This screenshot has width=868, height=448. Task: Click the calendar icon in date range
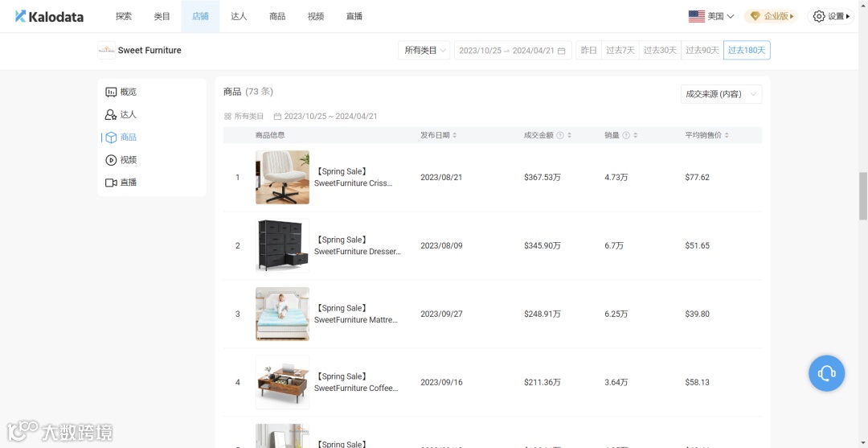pyautogui.click(x=561, y=51)
